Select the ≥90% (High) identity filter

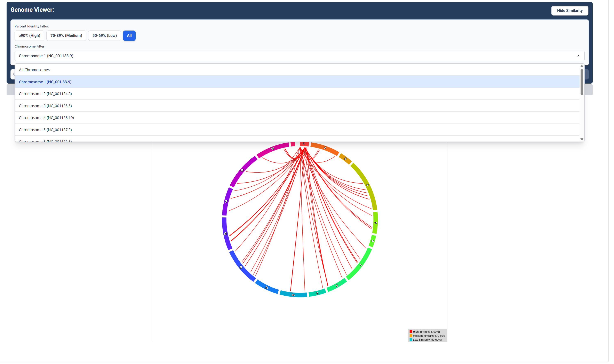[29, 36]
